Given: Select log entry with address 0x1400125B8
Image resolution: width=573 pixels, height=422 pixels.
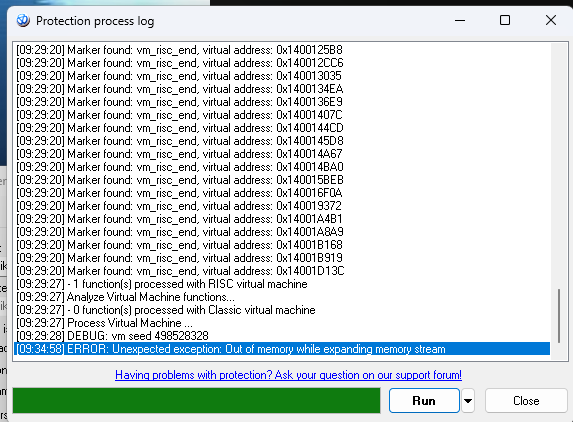Looking at the screenshot, I should (x=282, y=50).
